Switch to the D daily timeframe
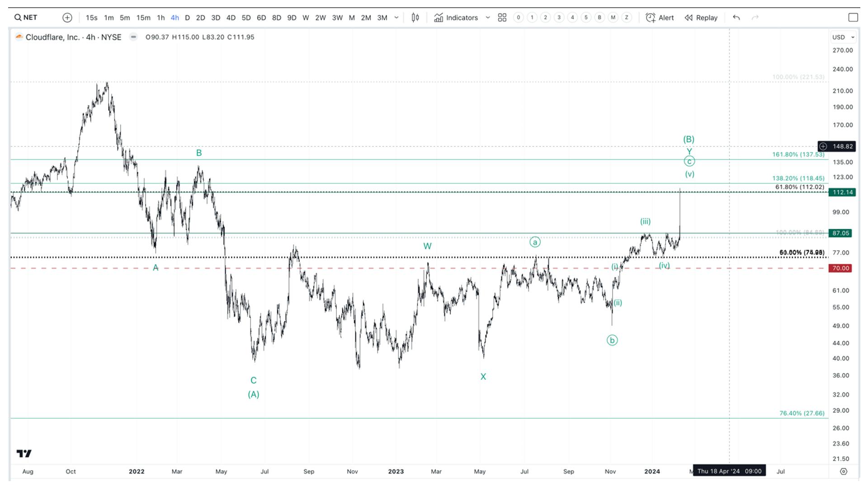The height and width of the screenshot is (492, 868). point(187,18)
